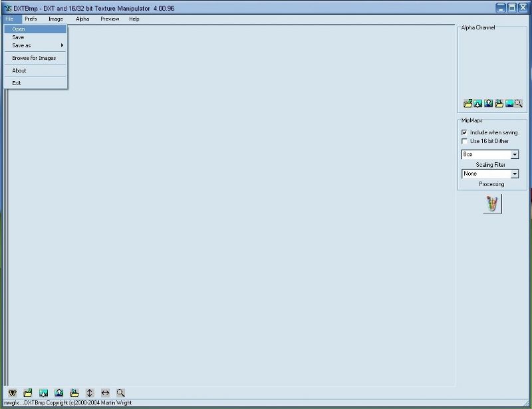532x409 pixels.
Task: Flip the image horizontally with the left-right arrow
Action: (105, 393)
